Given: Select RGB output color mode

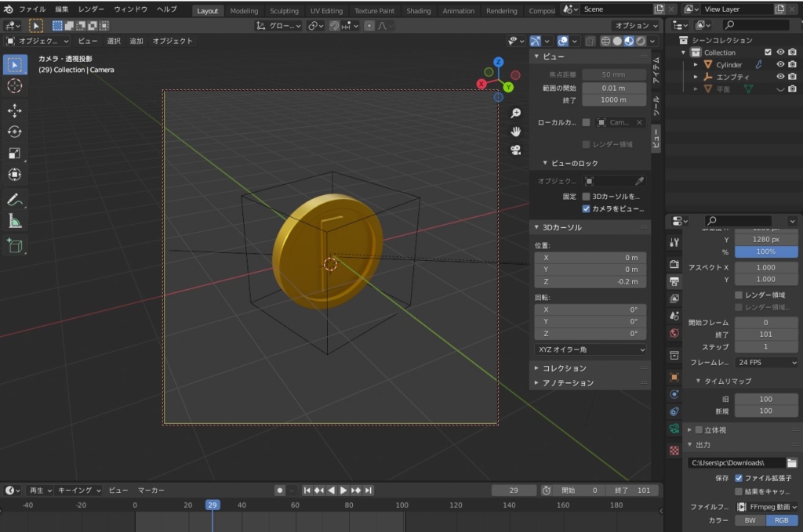Looking at the screenshot, I should point(781,520).
